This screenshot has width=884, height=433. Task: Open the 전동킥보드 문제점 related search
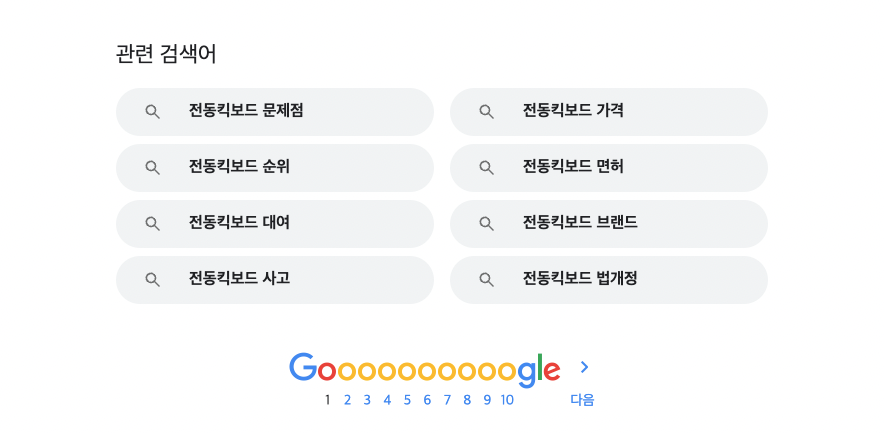[x=275, y=112]
